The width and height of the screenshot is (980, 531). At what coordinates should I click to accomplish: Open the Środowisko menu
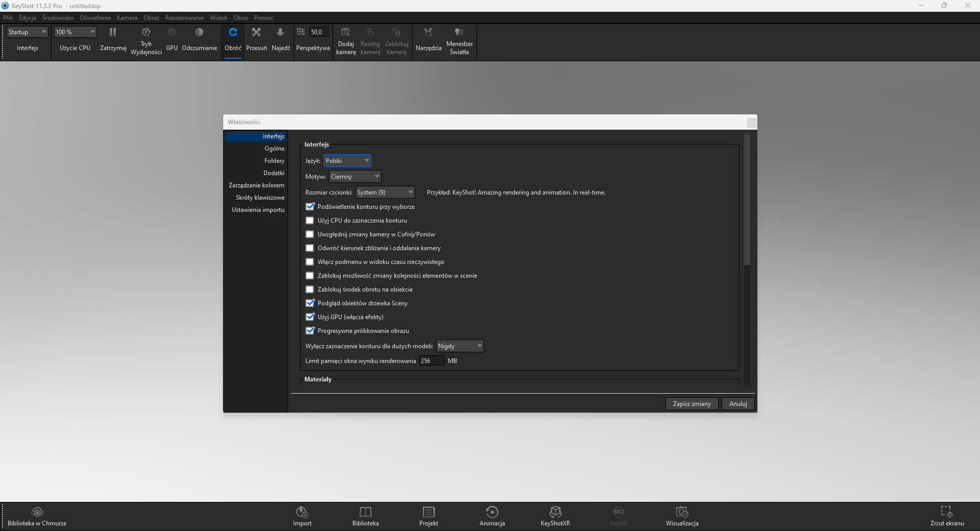pos(58,18)
